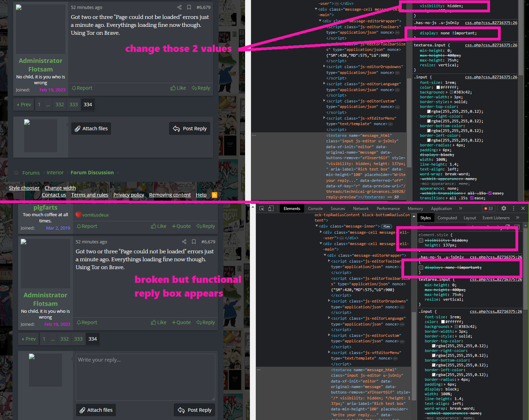Open #383c42 background swatch in upper Styles pane
The width and height of the screenshot is (529, 420).
(x=452, y=92)
